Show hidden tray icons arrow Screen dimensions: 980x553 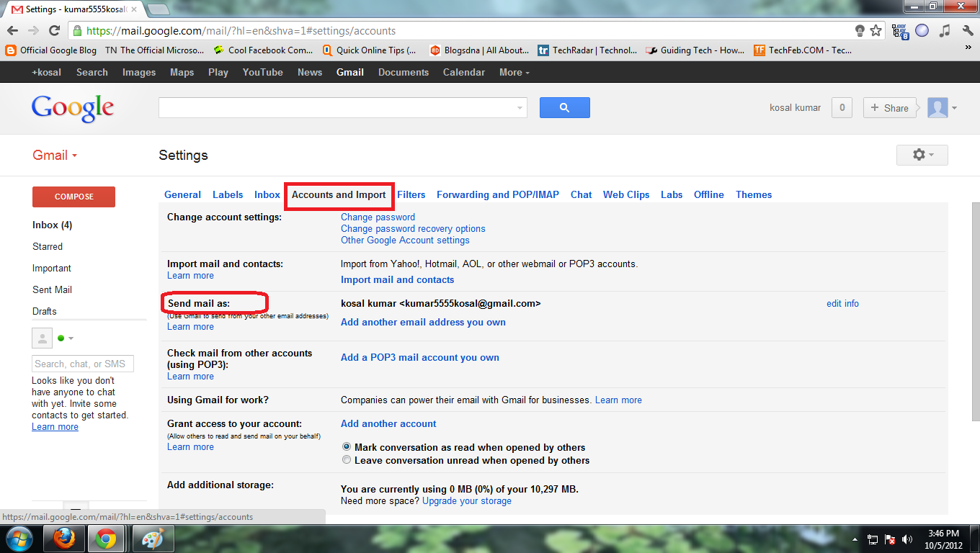855,539
